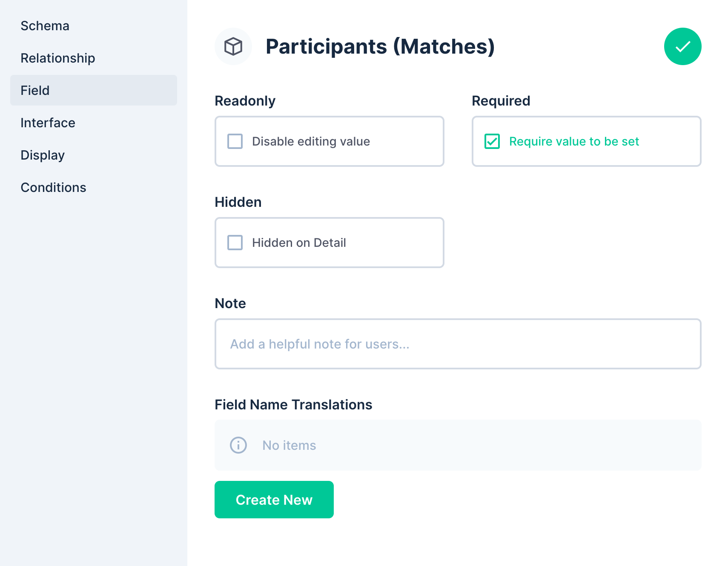The height and width of the screenshot is (566, 728).
Task: Click the cube icon beside Participants title
Action: (x=233, y=46)
